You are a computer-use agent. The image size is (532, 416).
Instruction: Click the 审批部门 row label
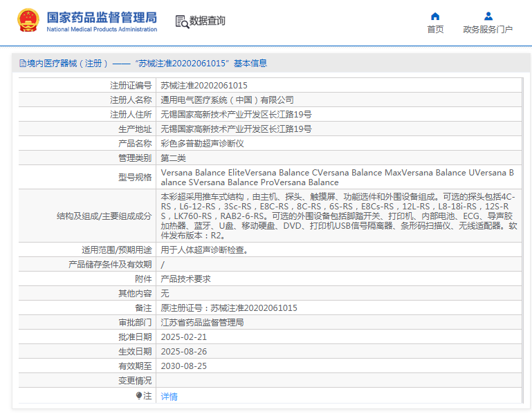[135, 323]
